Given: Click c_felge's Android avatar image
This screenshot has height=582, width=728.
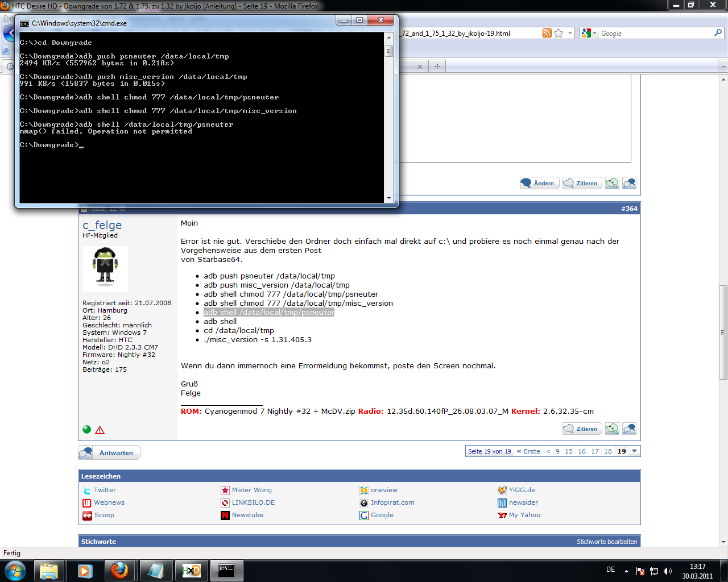Looking at the screenshot, I should click(105, 268).
